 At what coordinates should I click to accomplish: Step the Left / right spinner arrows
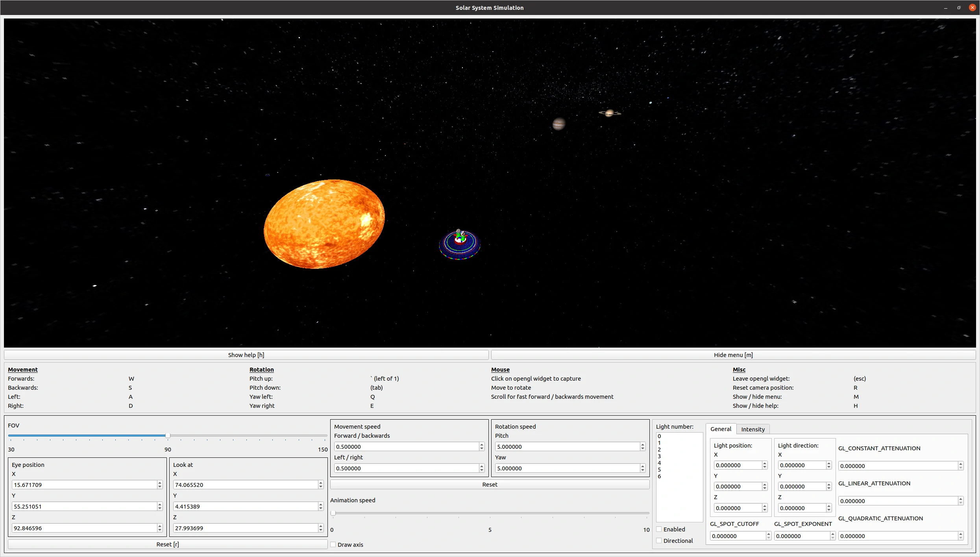(482, 468)
